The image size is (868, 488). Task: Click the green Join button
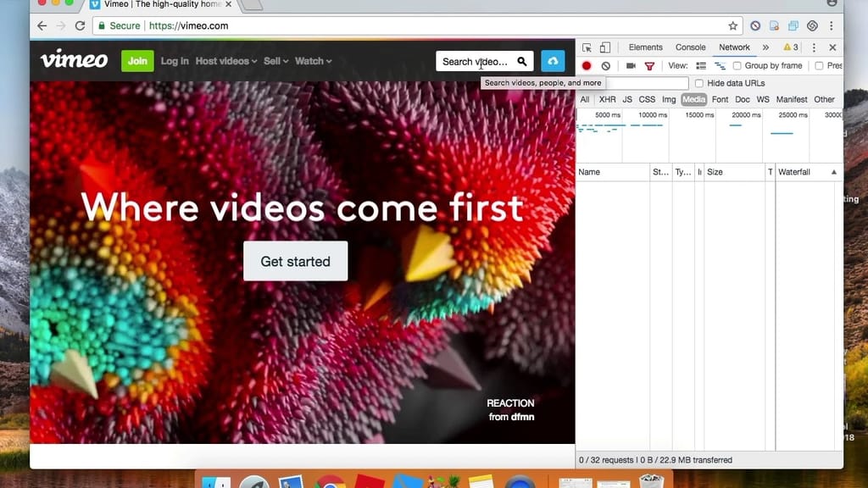(137, 61)
